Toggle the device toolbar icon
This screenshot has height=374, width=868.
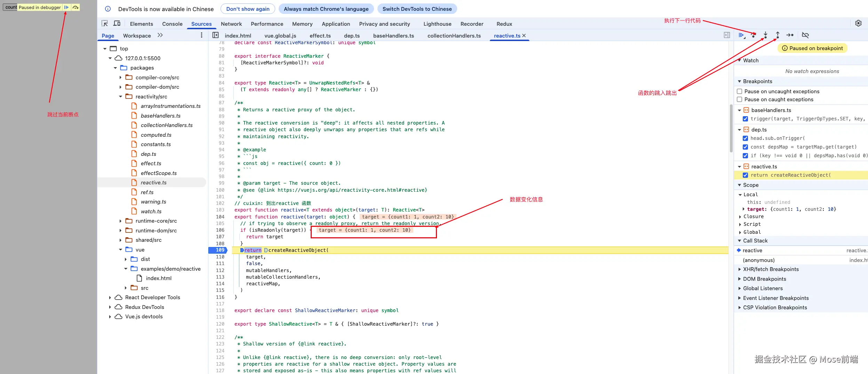click(x=117, y=23)
